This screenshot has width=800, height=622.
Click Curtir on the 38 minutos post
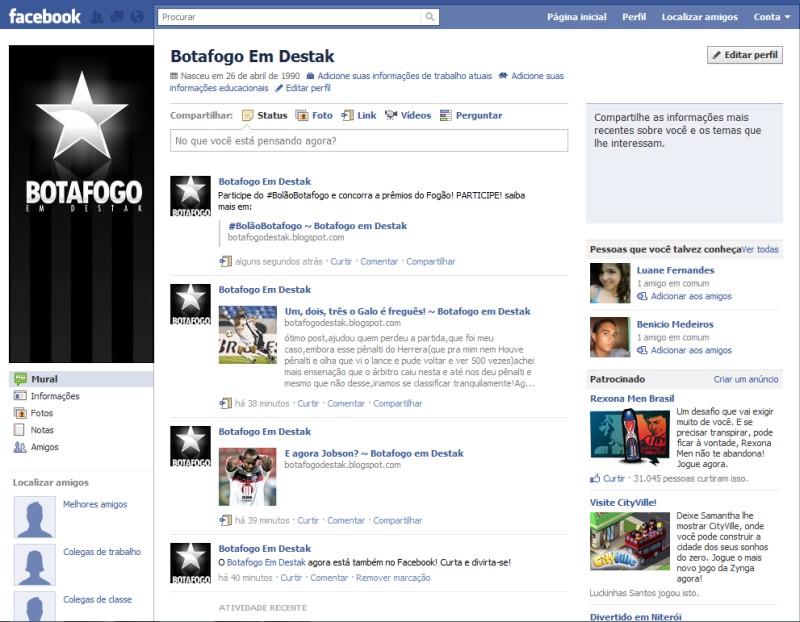pyautogui.click(x=308, y=403)
